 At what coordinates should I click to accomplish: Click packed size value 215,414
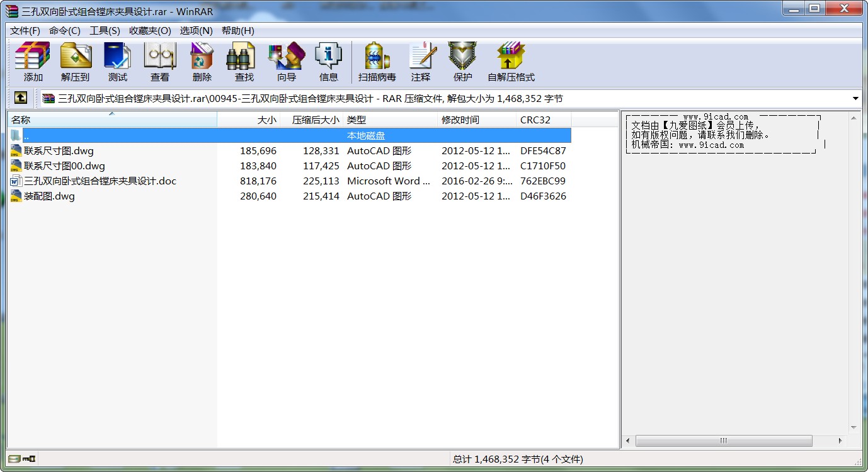tap(321, 196)
